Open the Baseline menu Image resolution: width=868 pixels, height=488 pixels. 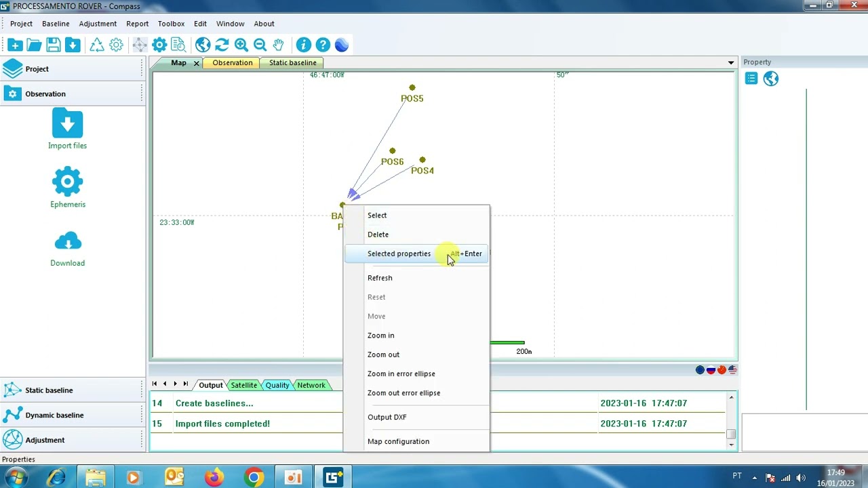56,24
